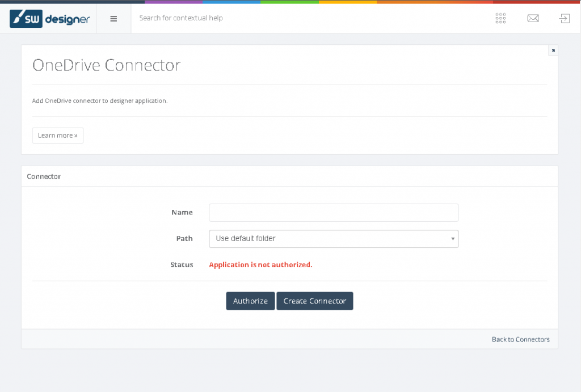Click into the Name input field

(334, 213)
